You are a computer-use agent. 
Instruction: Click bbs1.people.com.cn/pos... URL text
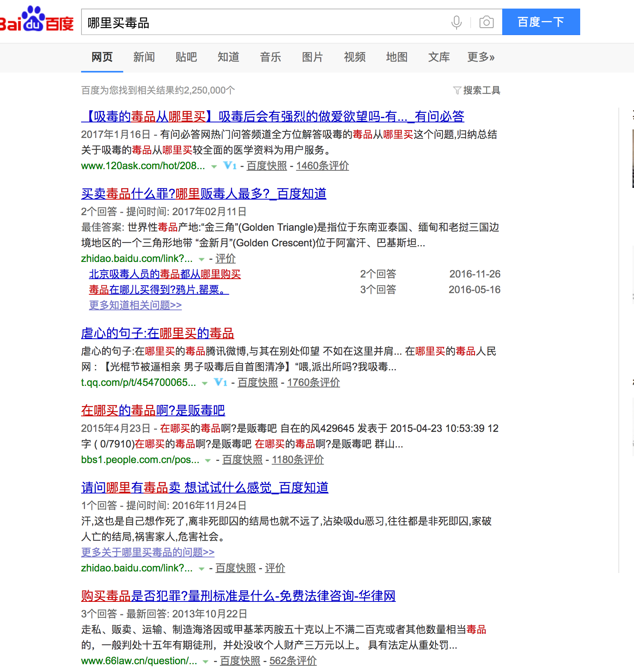140,460
